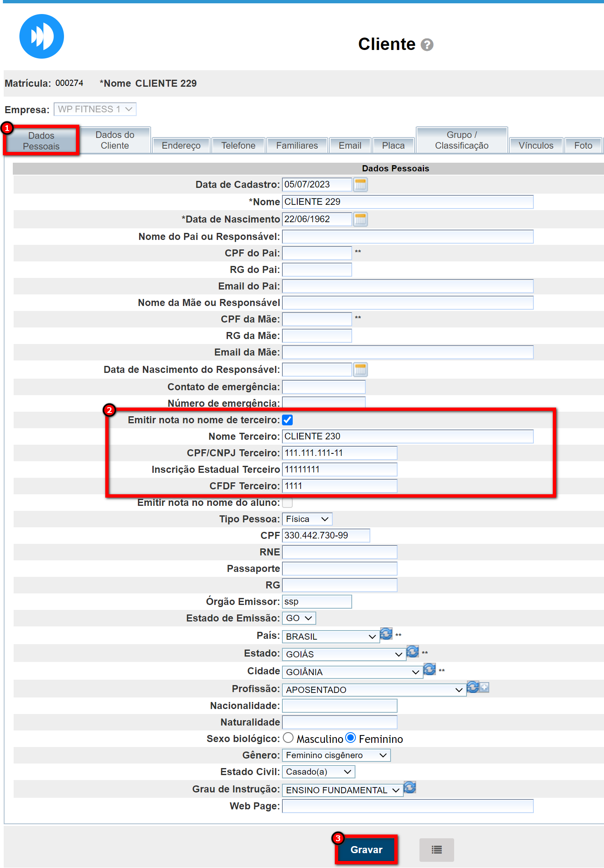The image size is (604, 868).
Task: Check Emitir nota no nome do aluno
Action: click(288, 503)
